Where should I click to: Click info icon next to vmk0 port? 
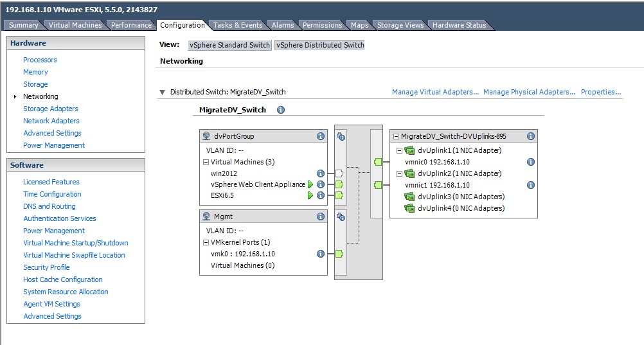(320, 254)
